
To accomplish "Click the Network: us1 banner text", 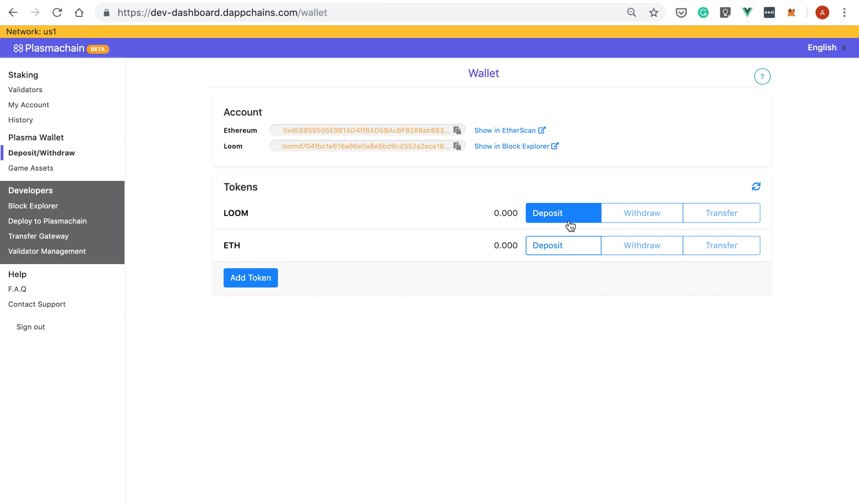I will pos(31,32).
